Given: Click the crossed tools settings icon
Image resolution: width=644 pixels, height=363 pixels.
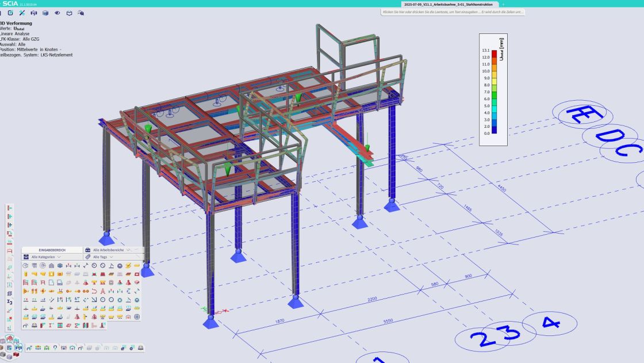Looking at the screenshot, I should point(22,13).
